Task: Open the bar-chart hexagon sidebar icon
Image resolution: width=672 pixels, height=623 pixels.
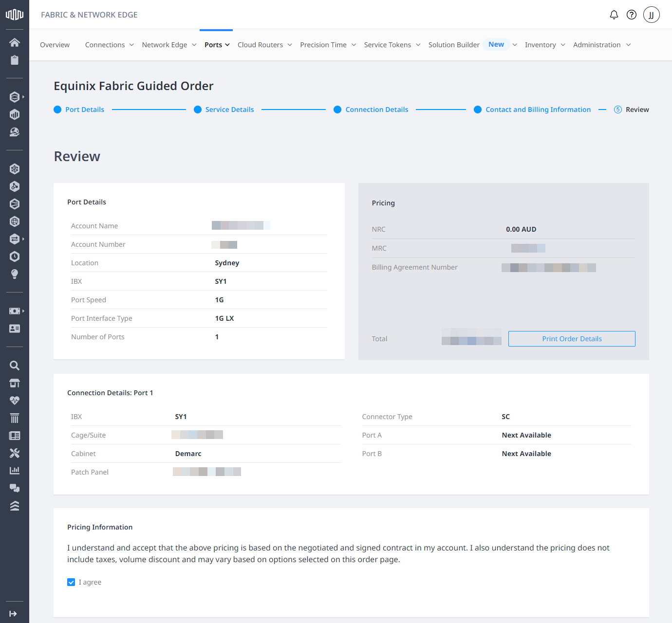Action: 15,114
